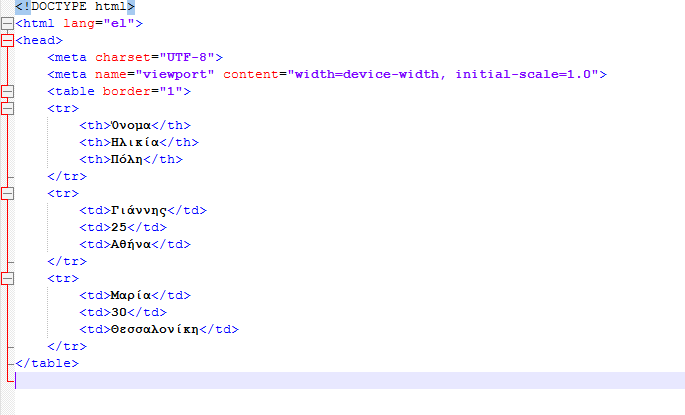
Task: Click the border value "1"
Action: (x=171, y=91)
